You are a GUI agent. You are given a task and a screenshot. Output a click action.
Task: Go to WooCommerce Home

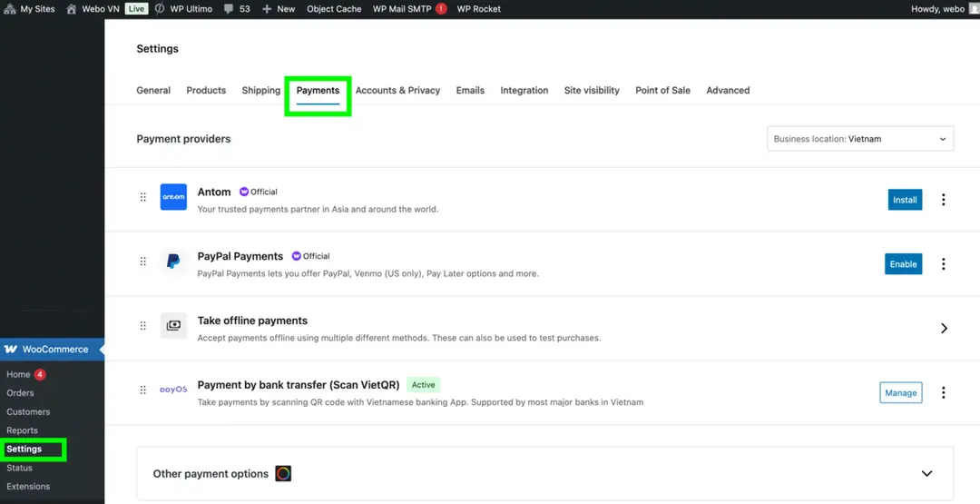coord(18,374)
